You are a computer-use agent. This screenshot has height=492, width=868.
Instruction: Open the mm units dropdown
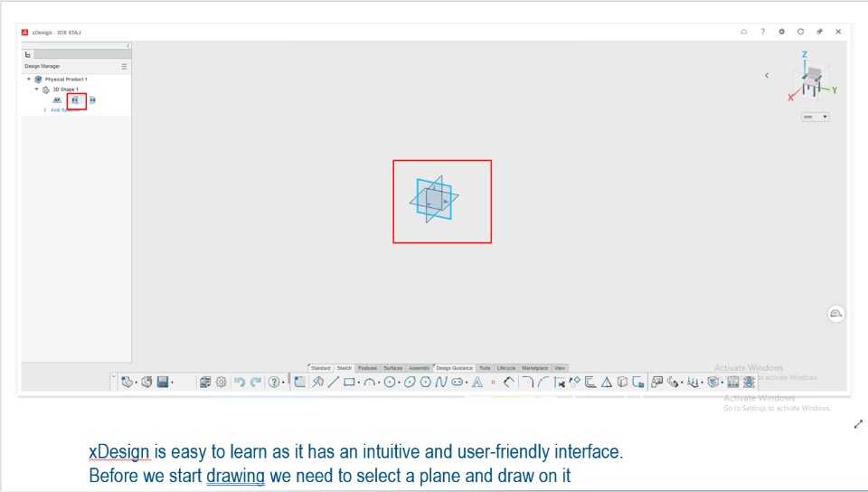(x=815, y=117)
